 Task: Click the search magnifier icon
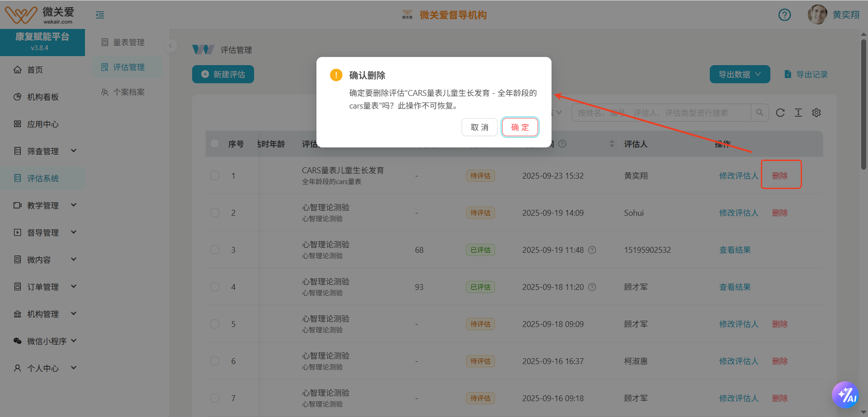click(x=760, y=113)
